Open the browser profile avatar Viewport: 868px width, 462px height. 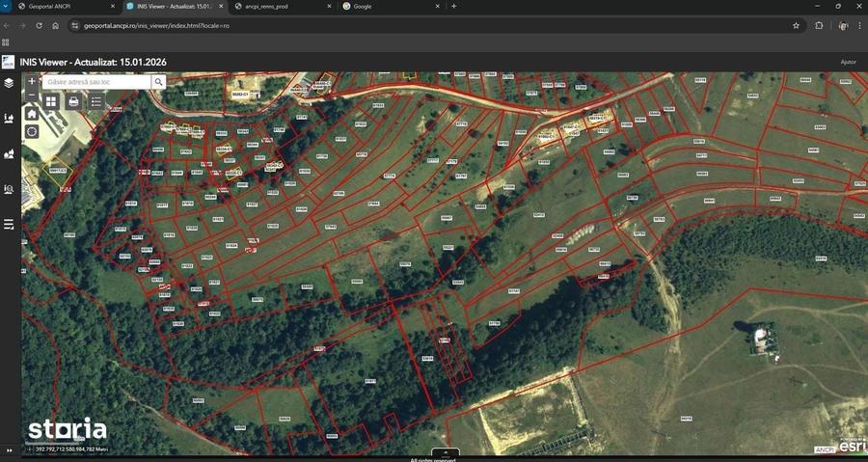[x=843, y=25]
